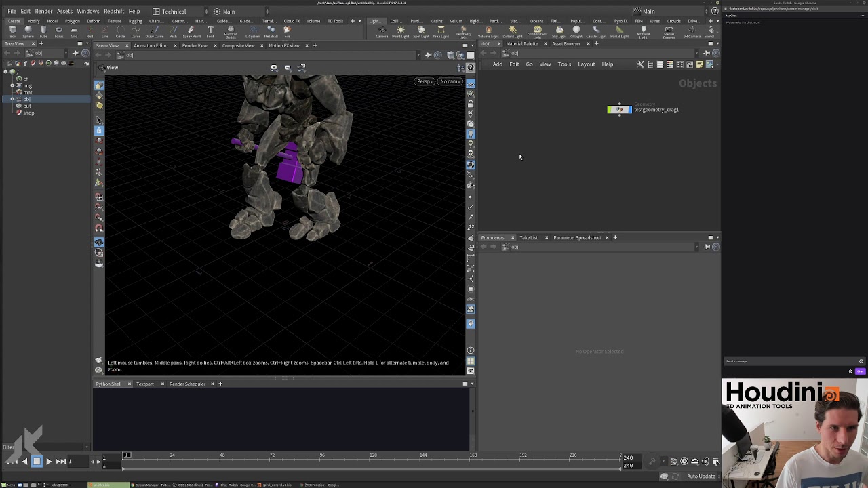Select the Font shelf tool
The width and height of the screenshot is (868, 488).
(210, 31)
